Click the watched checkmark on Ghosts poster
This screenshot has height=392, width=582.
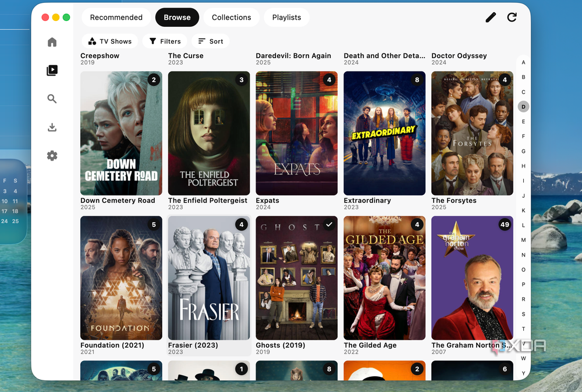tap(329, 224)
